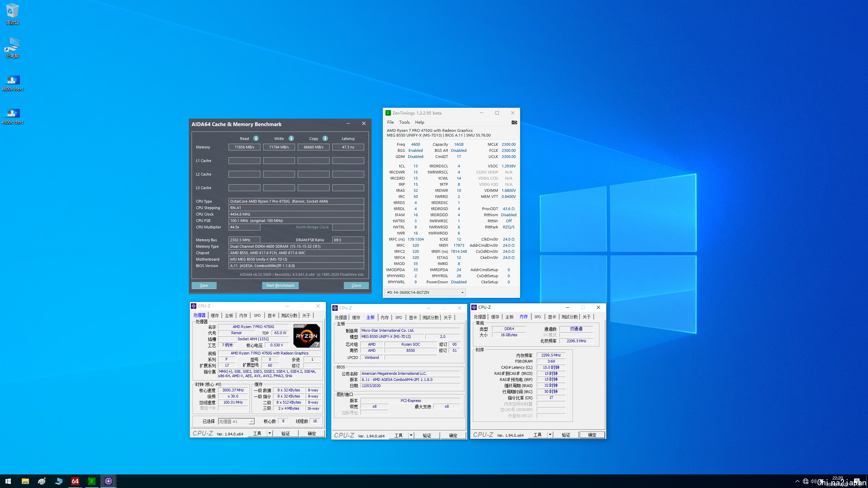Viewport: 868px width, 488px height.
Task: Click the ZenTimings title bar app icon
Action: coord(388,113)
